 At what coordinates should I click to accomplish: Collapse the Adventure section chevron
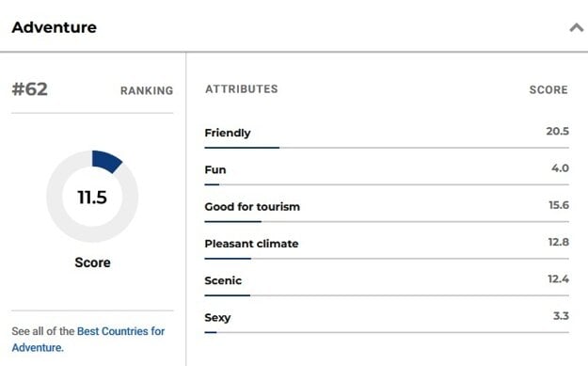(577, 27)
